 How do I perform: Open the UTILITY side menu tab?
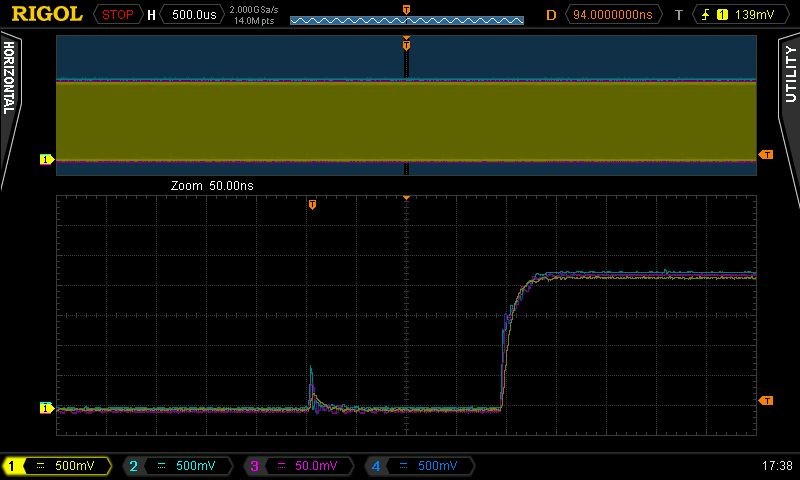[x=790, y=74]
